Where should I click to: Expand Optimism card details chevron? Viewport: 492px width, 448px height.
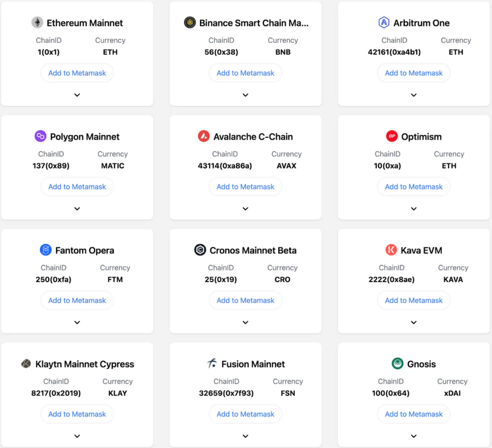414,209
